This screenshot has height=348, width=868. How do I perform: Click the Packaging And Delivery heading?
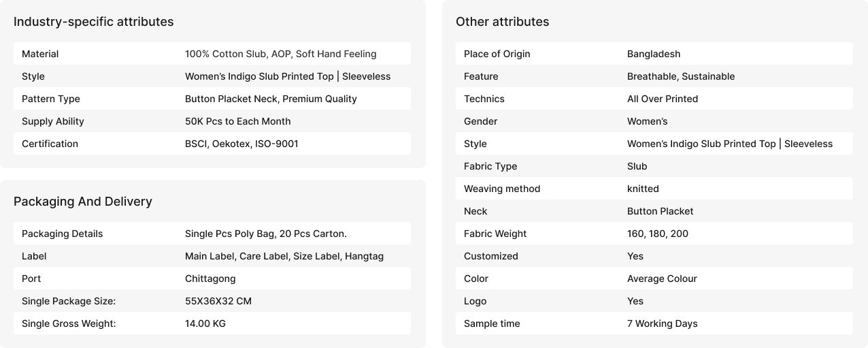(82, 202)
